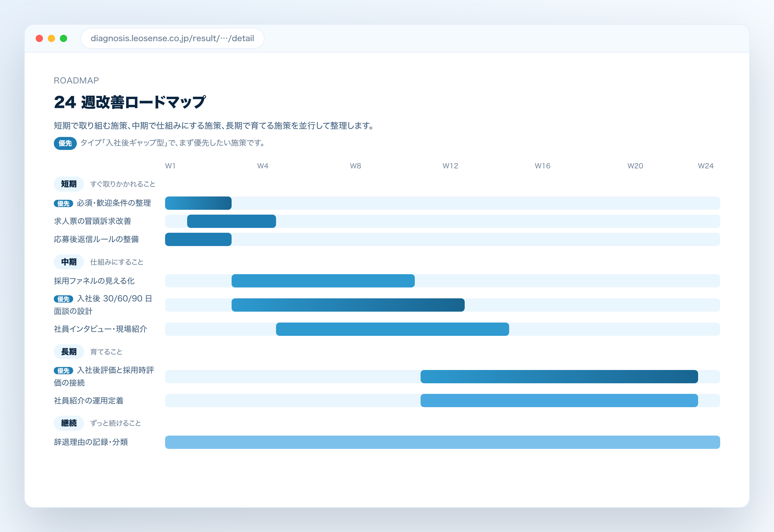
Task: Click the 社員紹介の運用定着 timeline bar
Action: click(x=559, y=400)
